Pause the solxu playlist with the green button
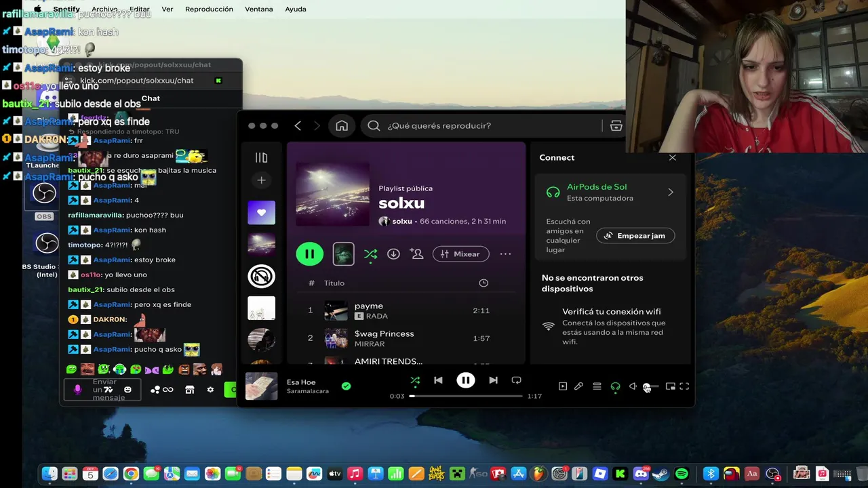 (x=309, y=254)
